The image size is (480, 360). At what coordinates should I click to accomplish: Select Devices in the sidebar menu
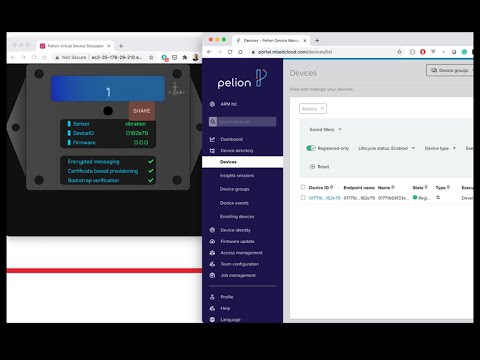(242, 162)
